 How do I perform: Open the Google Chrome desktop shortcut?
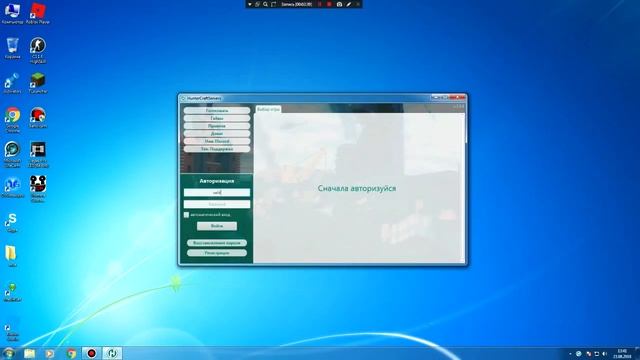[x=12, y=120]
